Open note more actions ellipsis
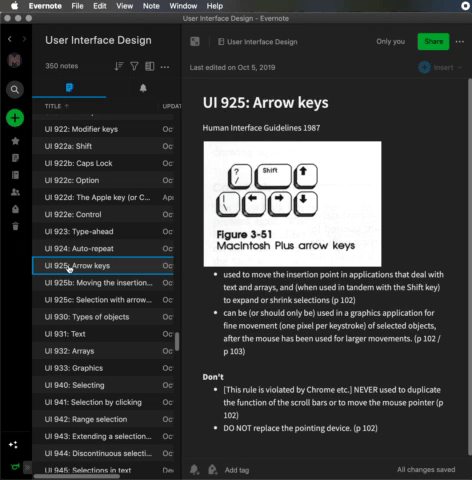Screen dimensions: 472x480 (460, 42)
